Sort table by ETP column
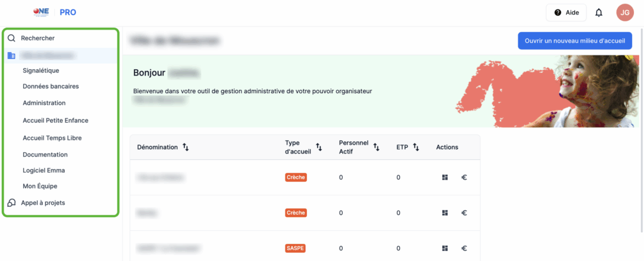Image resolution: width=644 pixels, height=261 pixels. [416, 147]
